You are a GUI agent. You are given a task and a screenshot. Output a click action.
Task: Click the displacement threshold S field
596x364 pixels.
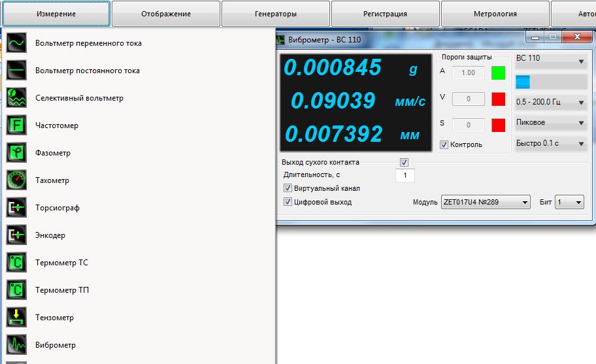(x=469, y=125)
